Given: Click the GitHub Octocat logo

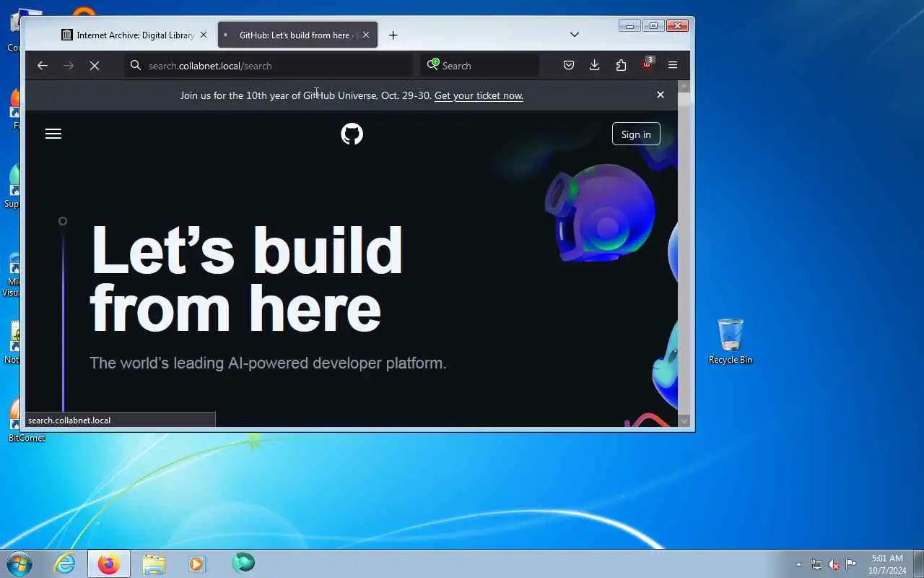Looking at the screenshot, I should pyautogui.click(x=352, y=134).
